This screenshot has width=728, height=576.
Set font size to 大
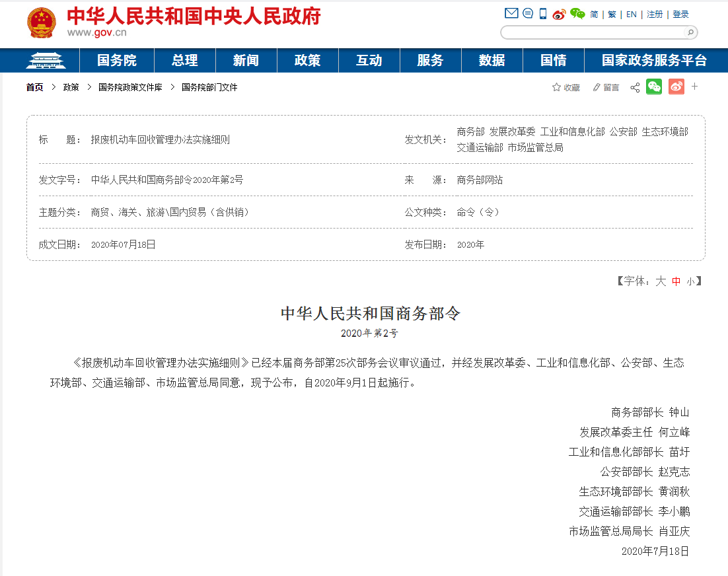tap(661, 281)
